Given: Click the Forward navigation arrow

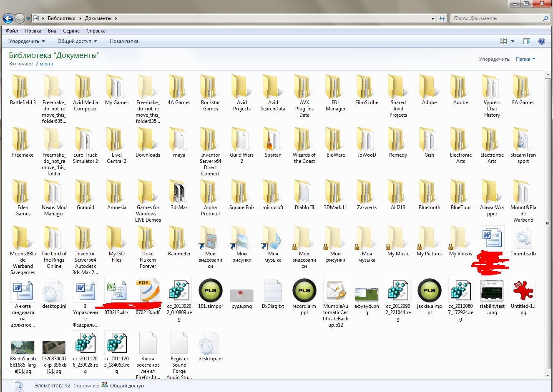Looking at the screenshot, I should (x=19, y=18).
